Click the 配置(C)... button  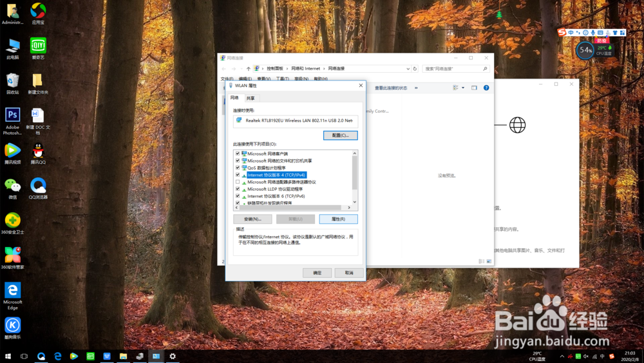pos(340,135)
